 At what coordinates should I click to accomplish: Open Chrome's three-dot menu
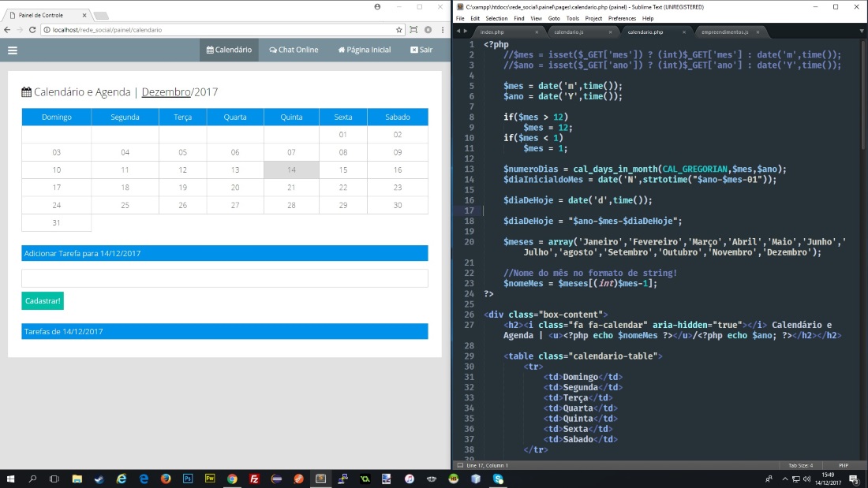(x=442, y=30)
